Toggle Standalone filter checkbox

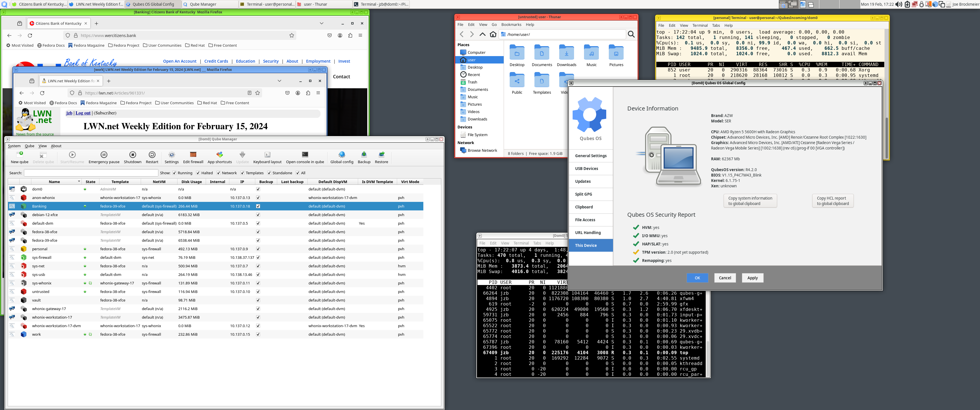tap(269, 173)
